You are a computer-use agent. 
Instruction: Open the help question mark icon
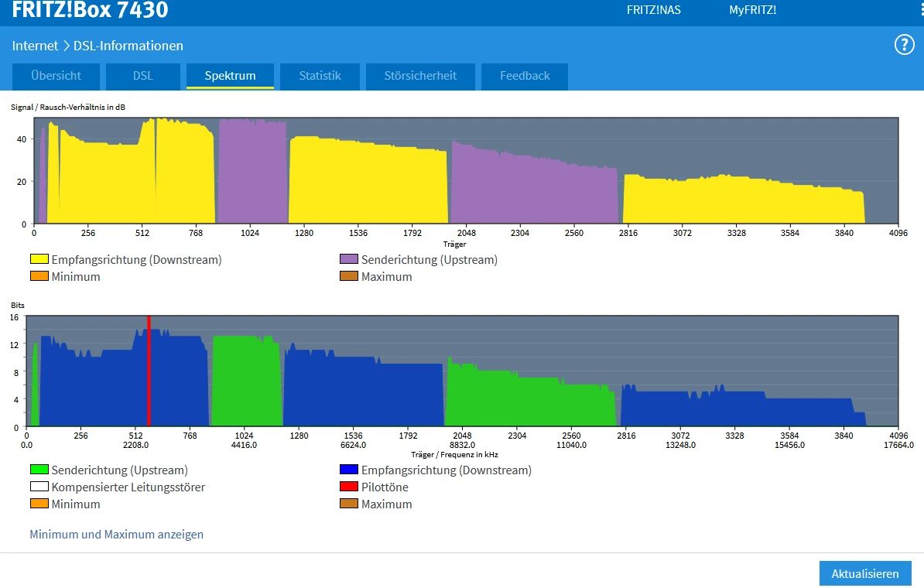pos(904,45)
